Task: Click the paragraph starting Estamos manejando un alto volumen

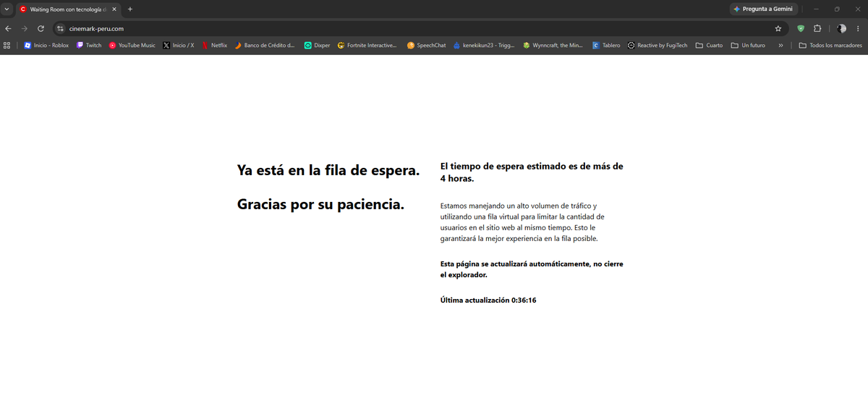Action: pos(522,222)
